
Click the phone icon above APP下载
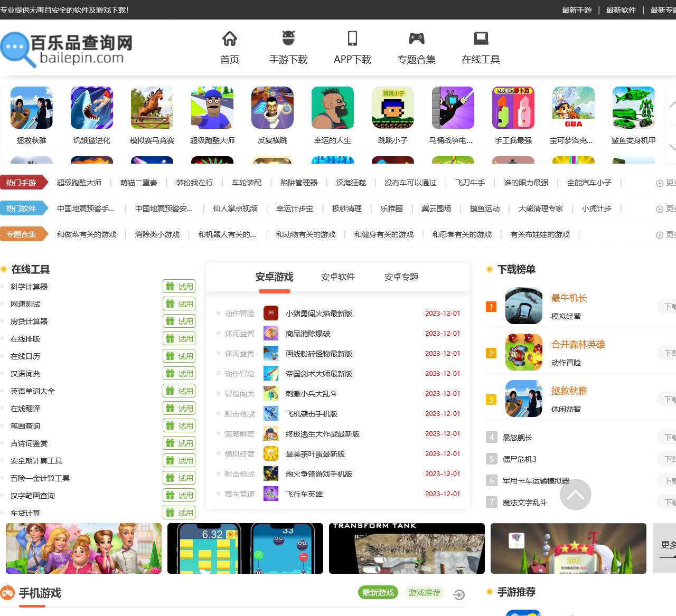(x=352, y=37)
